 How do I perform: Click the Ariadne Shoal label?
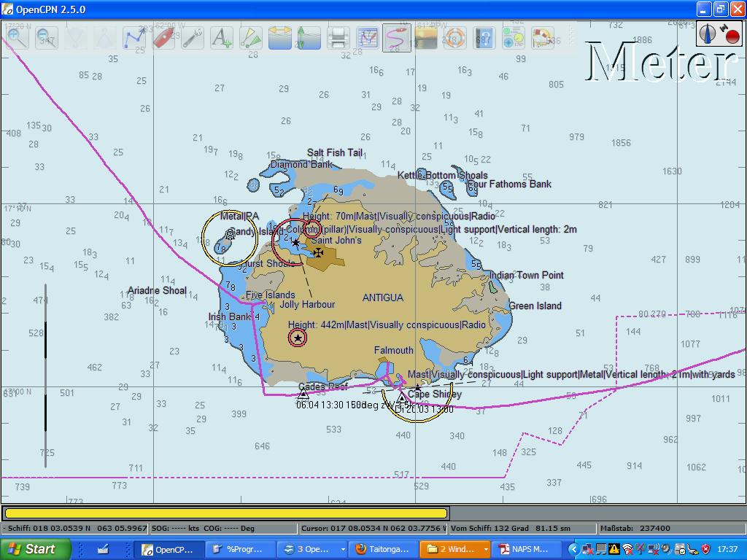(x=157, y=290)
